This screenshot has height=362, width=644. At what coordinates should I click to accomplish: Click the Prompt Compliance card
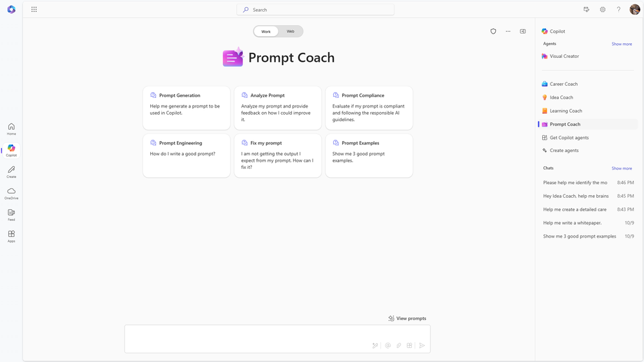click(369, 108)
